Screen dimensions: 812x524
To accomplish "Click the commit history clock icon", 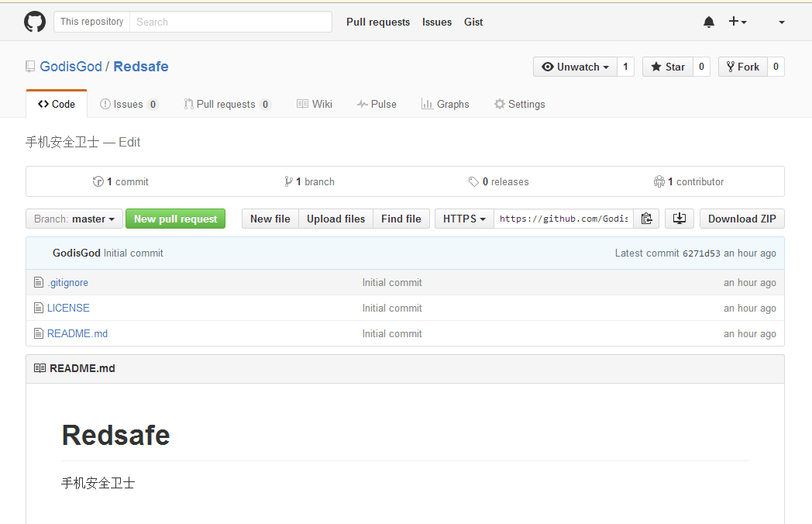I will click(x=98, y=181).
